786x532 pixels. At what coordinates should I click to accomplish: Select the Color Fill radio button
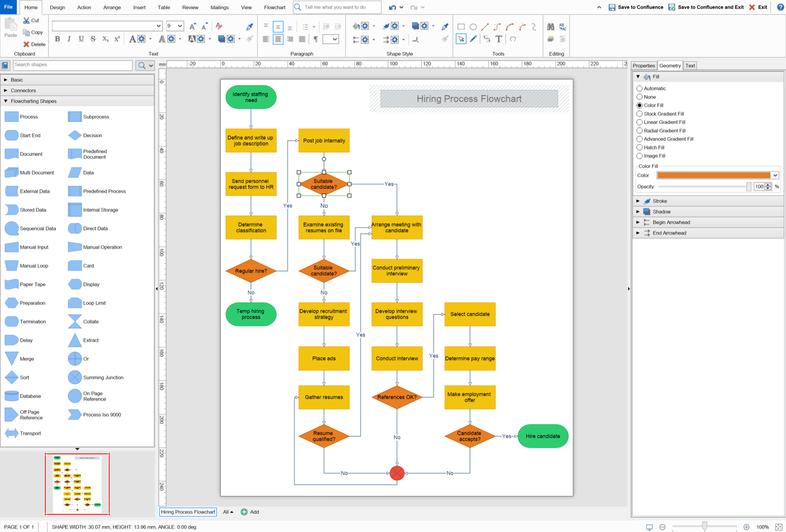tap(640, 105)
